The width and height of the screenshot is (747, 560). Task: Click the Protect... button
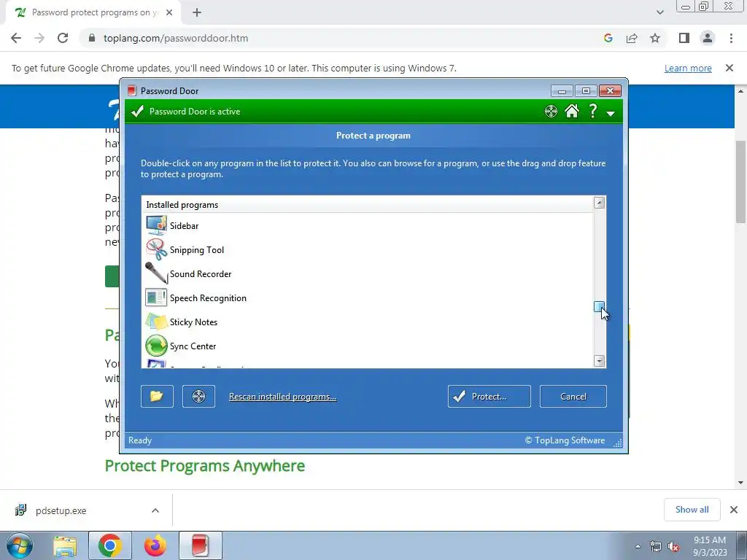489,396
